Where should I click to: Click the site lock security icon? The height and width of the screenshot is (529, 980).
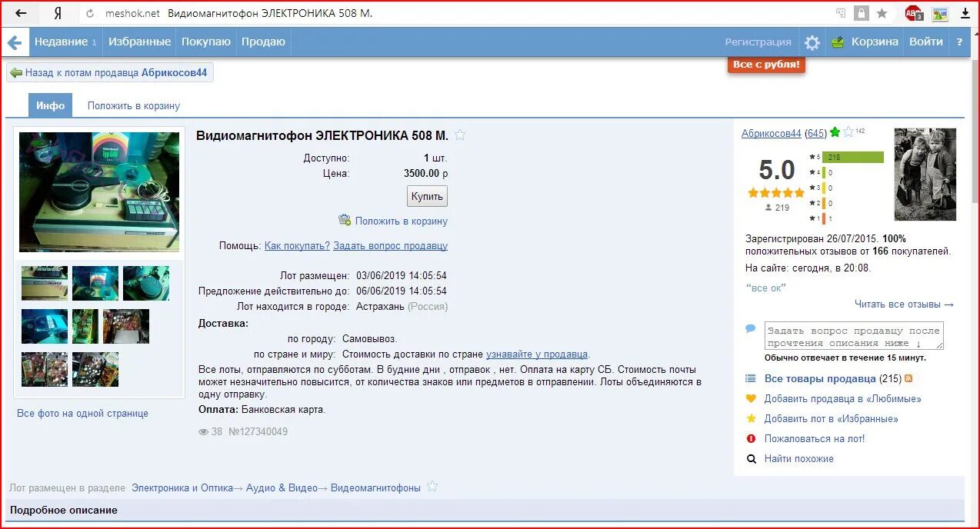pyautogui.click(x=862, y=13)
